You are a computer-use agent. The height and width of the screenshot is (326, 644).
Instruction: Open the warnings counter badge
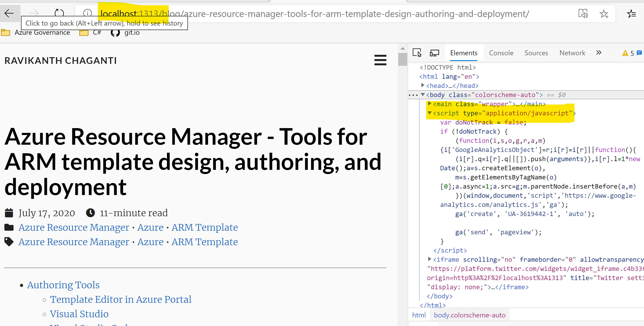(x=628, y=53)
